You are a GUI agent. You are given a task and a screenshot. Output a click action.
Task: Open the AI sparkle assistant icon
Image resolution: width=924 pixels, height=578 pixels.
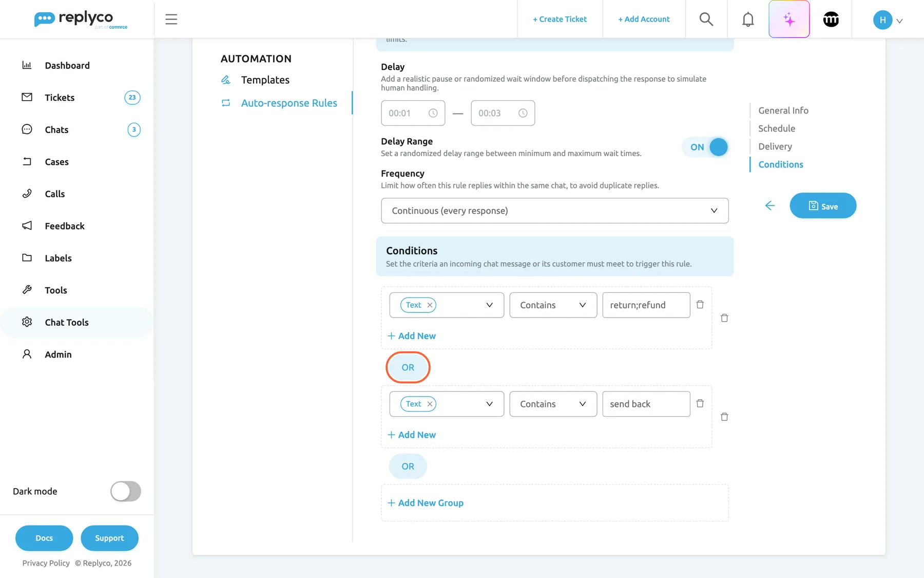click(x=789, y=20)
